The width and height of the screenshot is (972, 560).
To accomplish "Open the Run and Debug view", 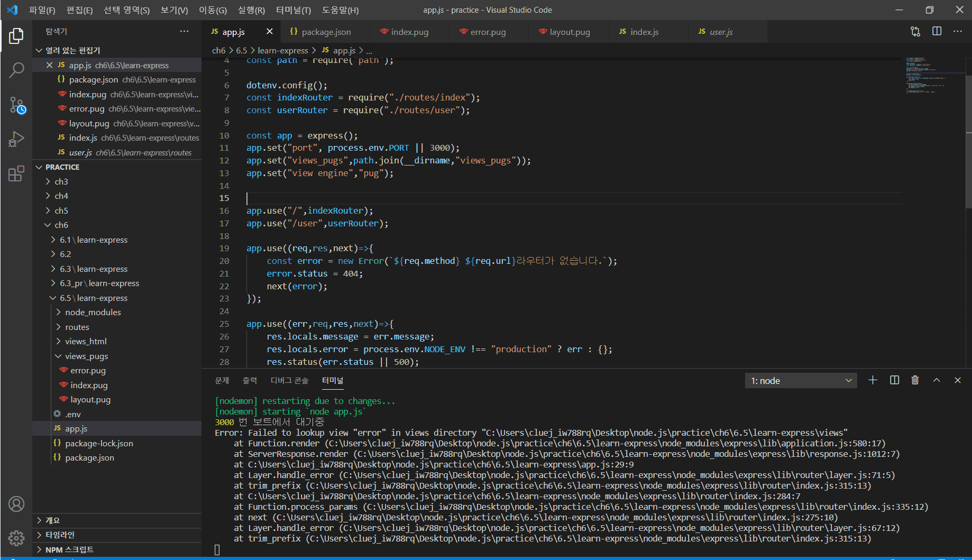I will (16, 139).
